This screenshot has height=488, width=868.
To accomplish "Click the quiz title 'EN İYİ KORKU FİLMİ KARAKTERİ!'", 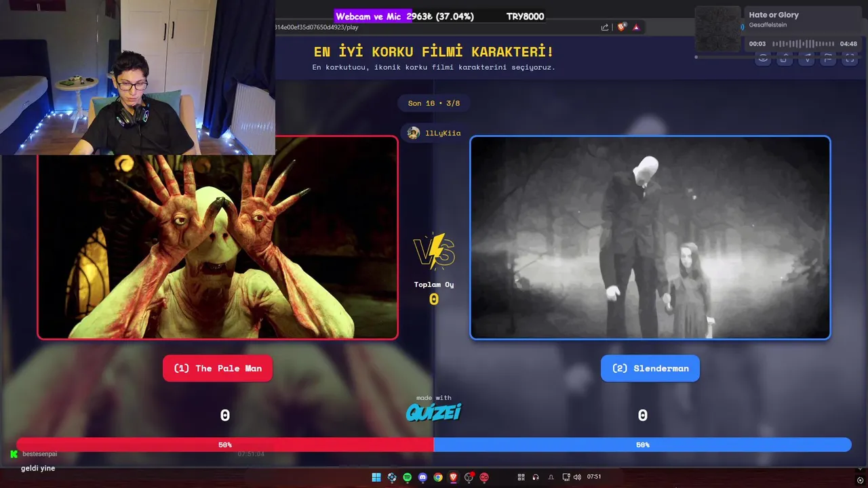I will (433, 52).
